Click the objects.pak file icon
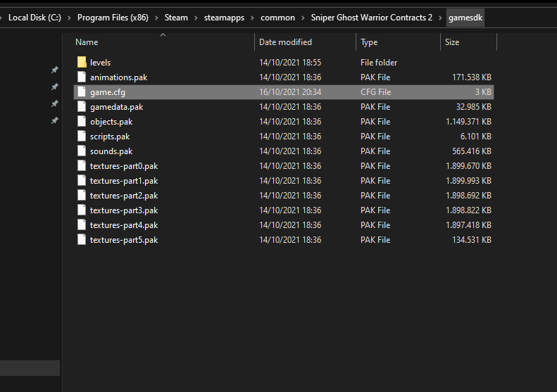The image size is (557, 392). click(x=82, y=122)
